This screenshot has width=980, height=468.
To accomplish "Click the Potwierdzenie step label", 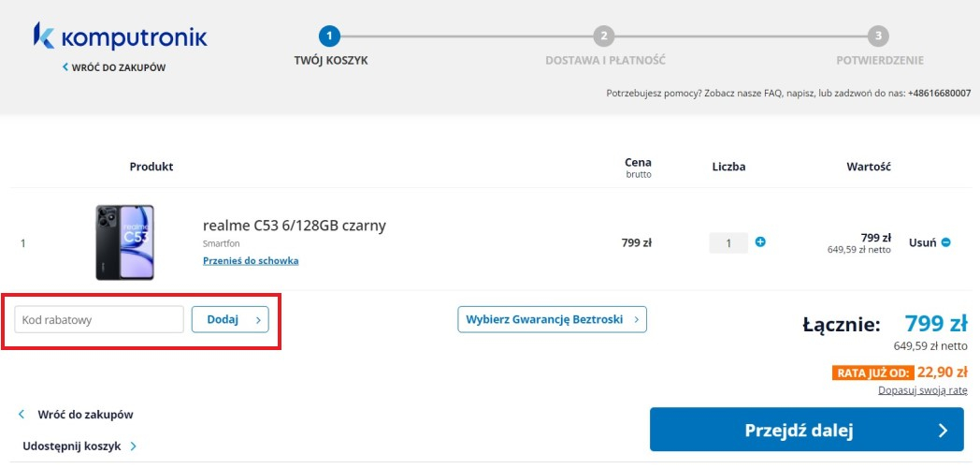I will point(879,61).
